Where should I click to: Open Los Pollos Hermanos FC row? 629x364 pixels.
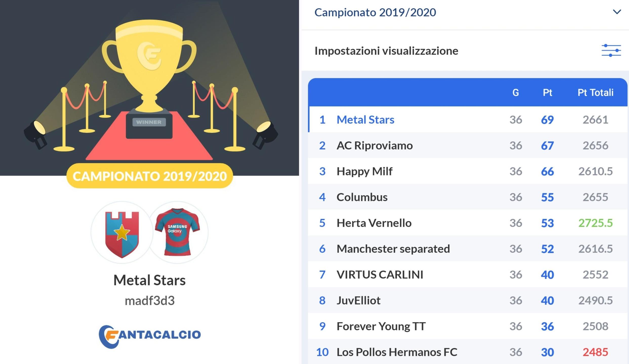pos(397,352)
